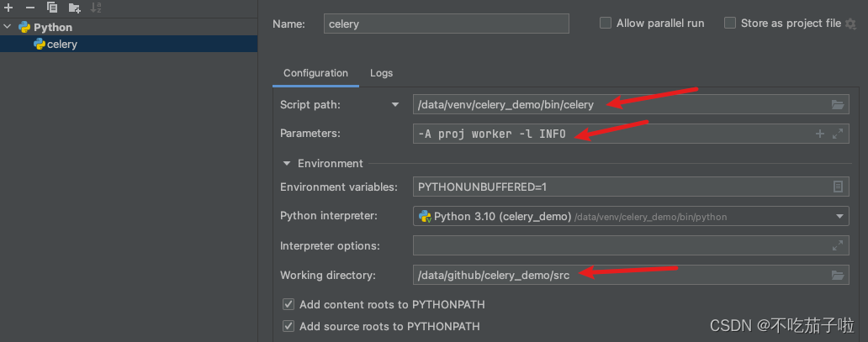
Task: Copy the selected configuration
Action: [52, 8]
